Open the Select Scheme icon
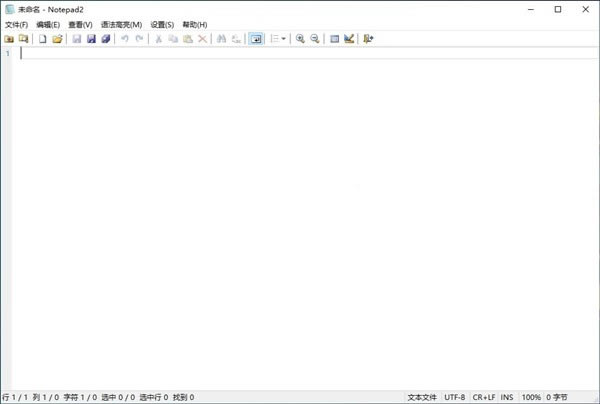 click(334, 39)
